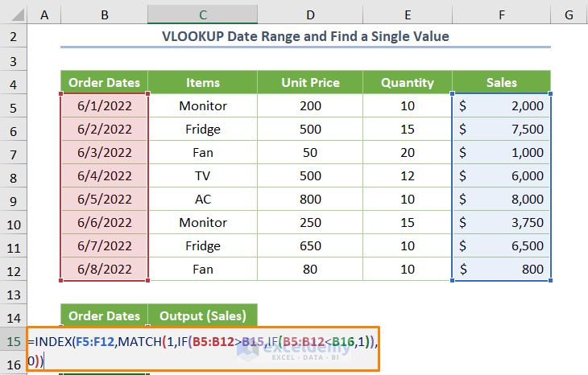Click 'Items' header cell
Screen dimensions: 588x375
tap(202, 82)
